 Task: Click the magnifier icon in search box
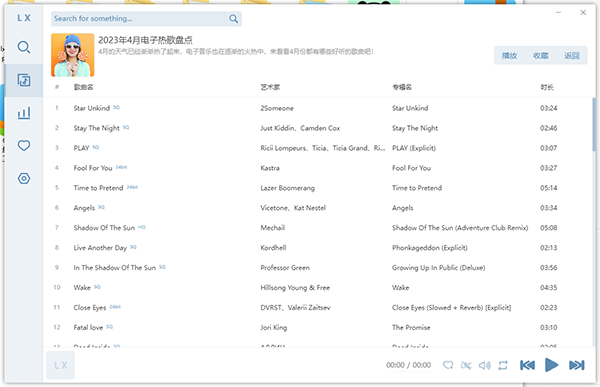233,18
